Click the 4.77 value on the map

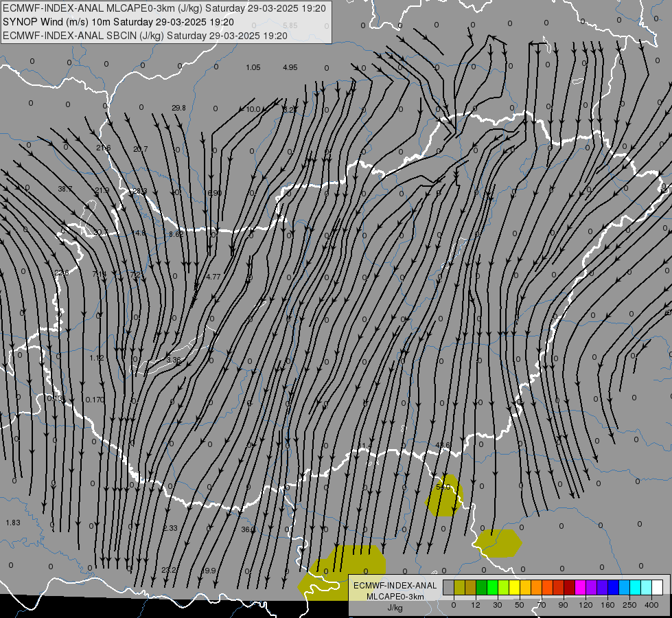(x=213, y=277)
